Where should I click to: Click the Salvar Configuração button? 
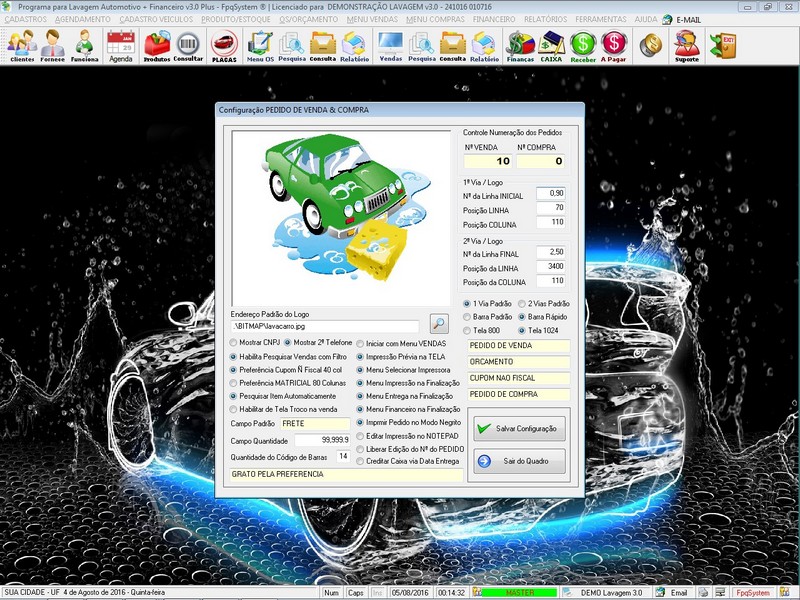click(x=517, y=428)
